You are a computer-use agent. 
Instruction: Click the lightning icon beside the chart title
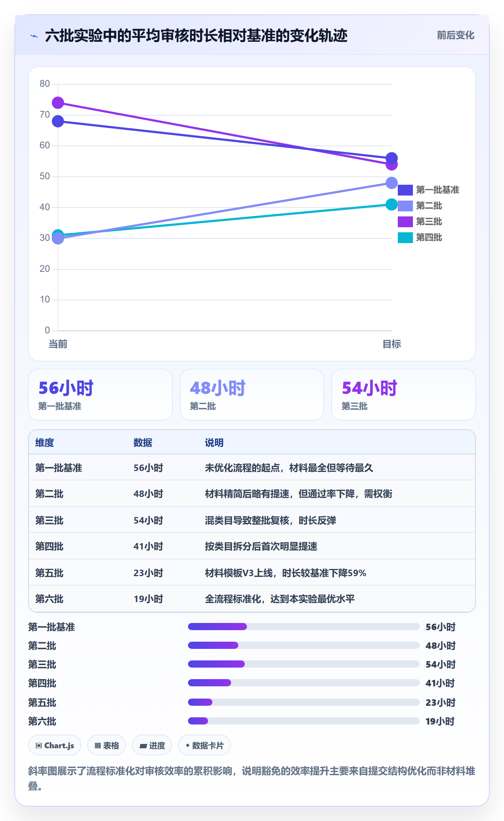(x=34, y=36)
